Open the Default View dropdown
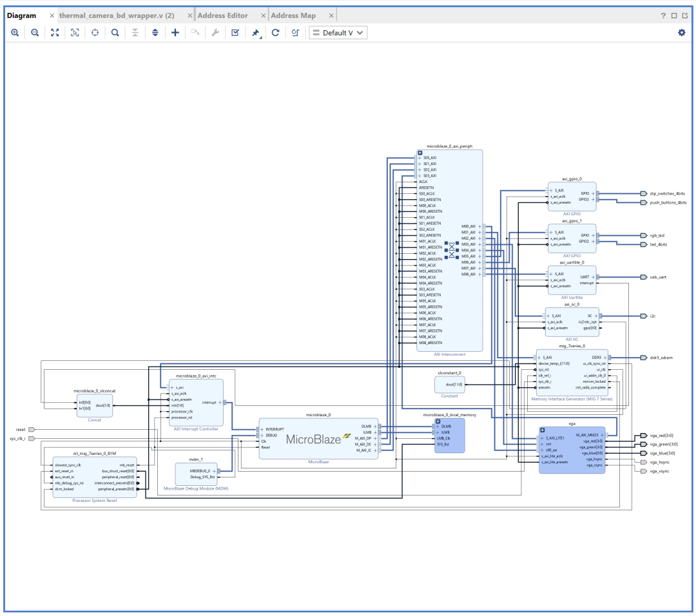 pyautogui.click(x=338, y=32)
